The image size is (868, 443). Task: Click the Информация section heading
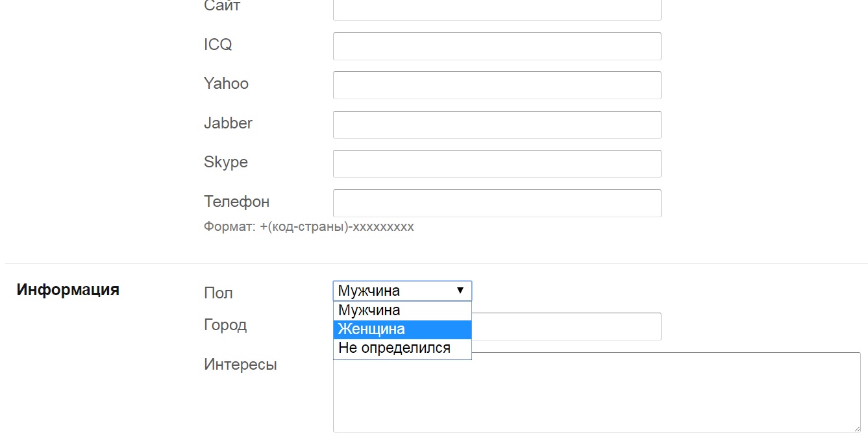[68, 289]
